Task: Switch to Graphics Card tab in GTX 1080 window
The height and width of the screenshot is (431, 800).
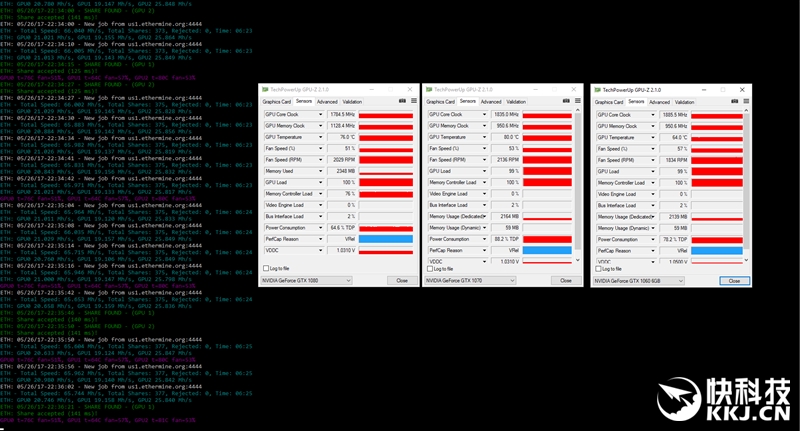Action: click(277, 102)
